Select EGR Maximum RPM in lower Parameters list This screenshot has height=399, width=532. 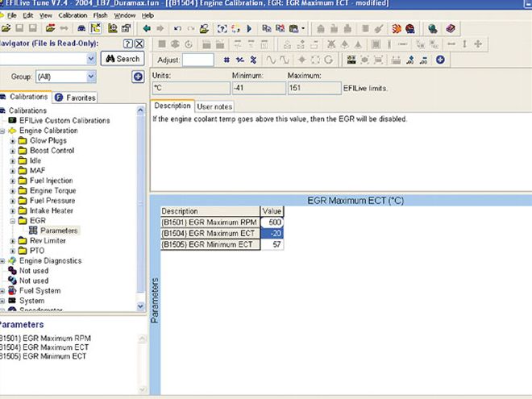click(x=45, y=339)
